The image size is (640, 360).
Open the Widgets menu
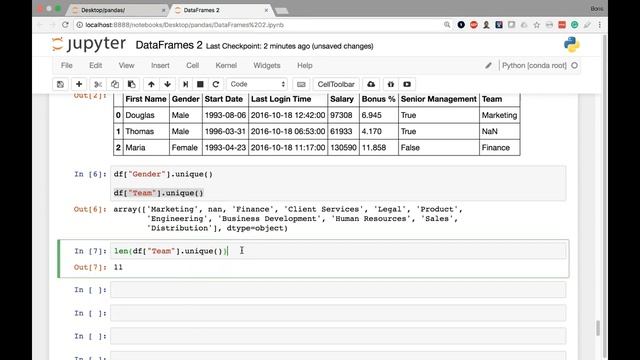point(267,65)
